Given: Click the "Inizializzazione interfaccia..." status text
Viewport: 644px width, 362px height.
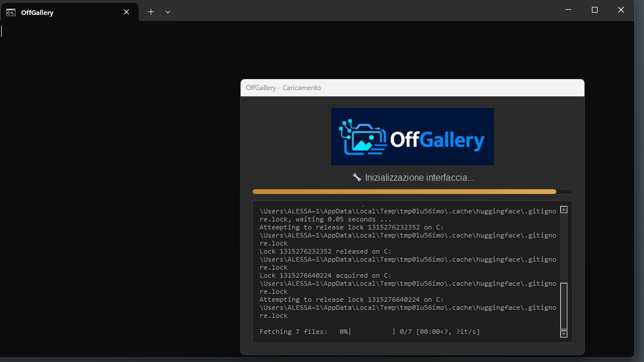Looking at the screenshot, I should [419, 178].
